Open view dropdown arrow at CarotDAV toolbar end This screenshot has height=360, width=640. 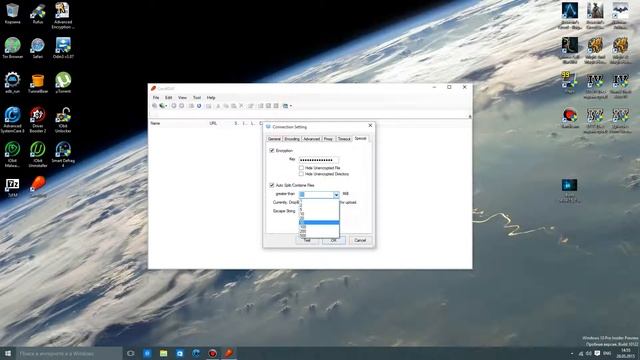(x=291, y=106)
